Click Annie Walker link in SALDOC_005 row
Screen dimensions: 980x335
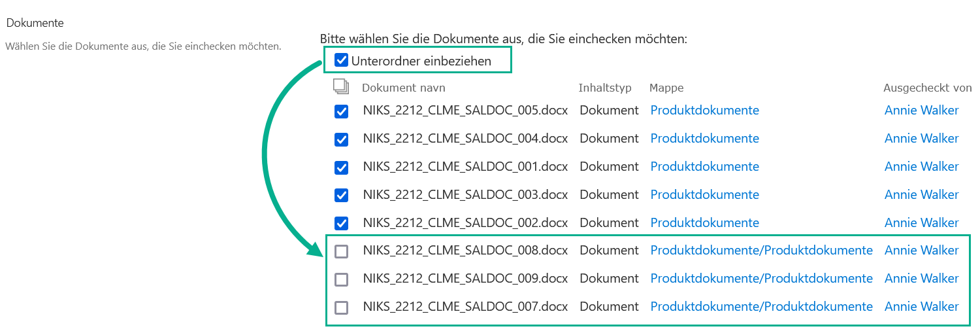(x=921, y=111)
